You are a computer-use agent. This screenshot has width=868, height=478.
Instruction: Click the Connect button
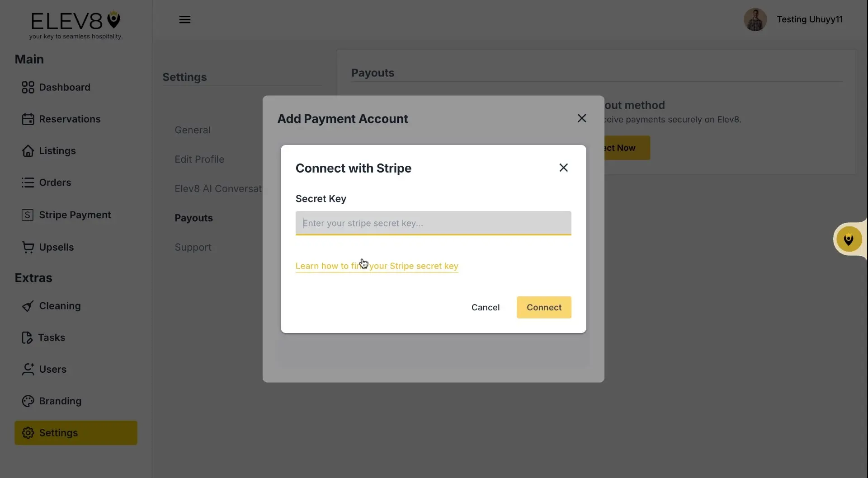coord(543,307)
